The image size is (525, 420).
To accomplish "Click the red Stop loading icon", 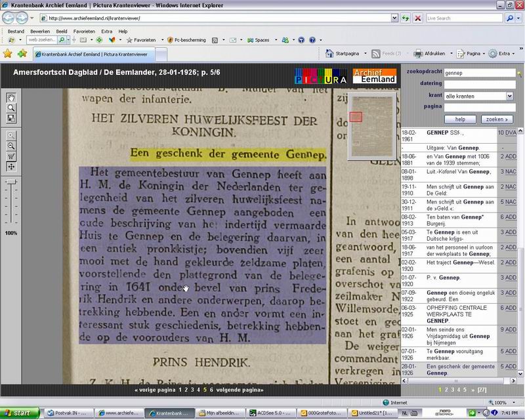I will pyautogui.click(x=418, y=18).
